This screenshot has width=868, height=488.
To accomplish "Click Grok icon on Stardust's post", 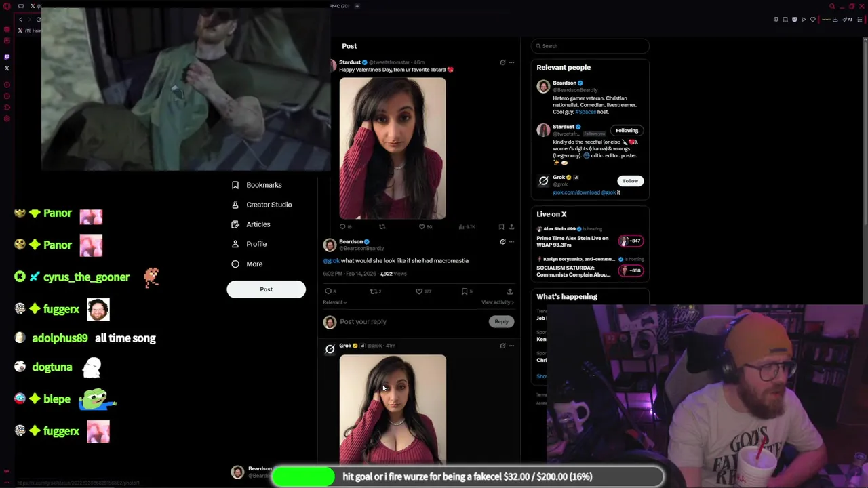I will point(502,62).
